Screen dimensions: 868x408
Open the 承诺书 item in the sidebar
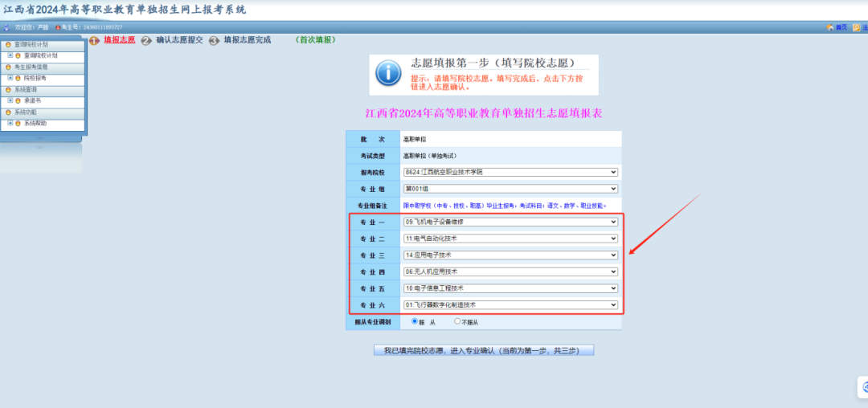point(32,101)
